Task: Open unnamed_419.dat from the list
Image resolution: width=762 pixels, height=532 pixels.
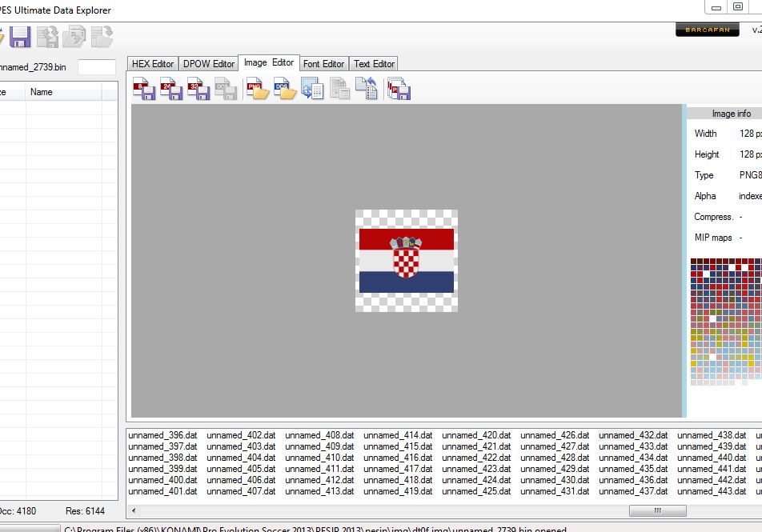Action: coord(398,491)
